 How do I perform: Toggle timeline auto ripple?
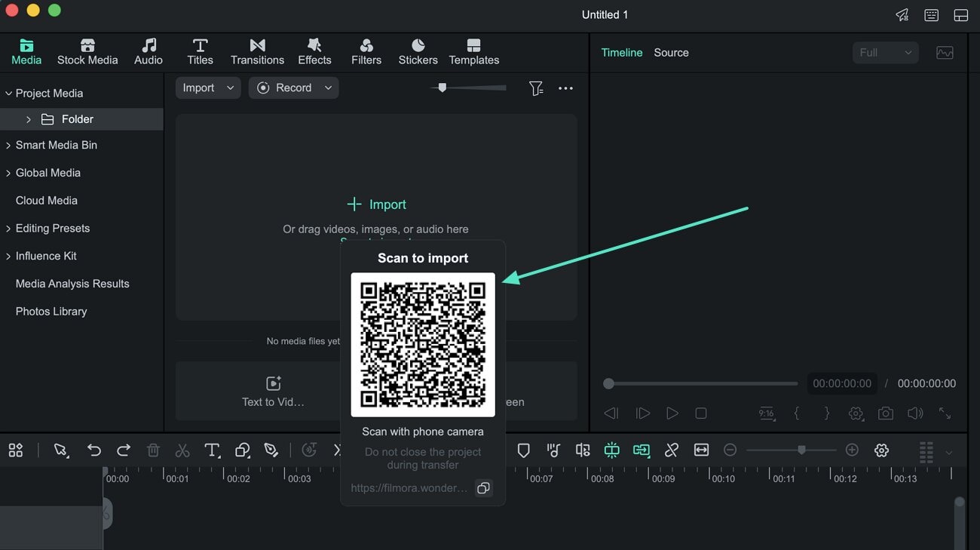pos(611,450)
